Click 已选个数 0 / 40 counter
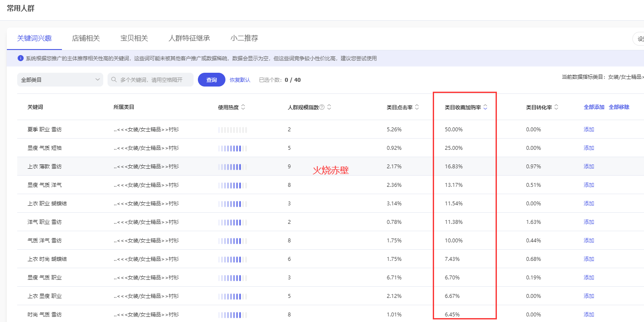 click(x=280, y=80)
